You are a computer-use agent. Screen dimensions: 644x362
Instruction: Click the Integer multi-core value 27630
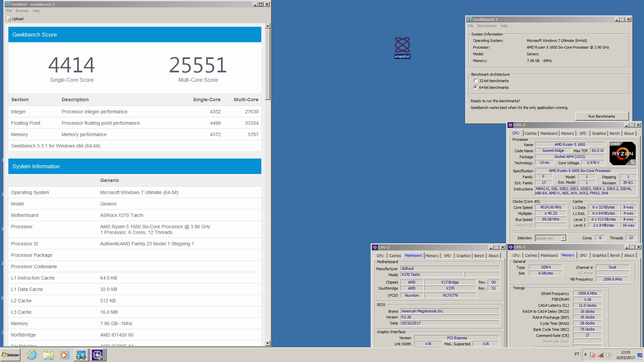pyautogui.click(x=252, y=112)
